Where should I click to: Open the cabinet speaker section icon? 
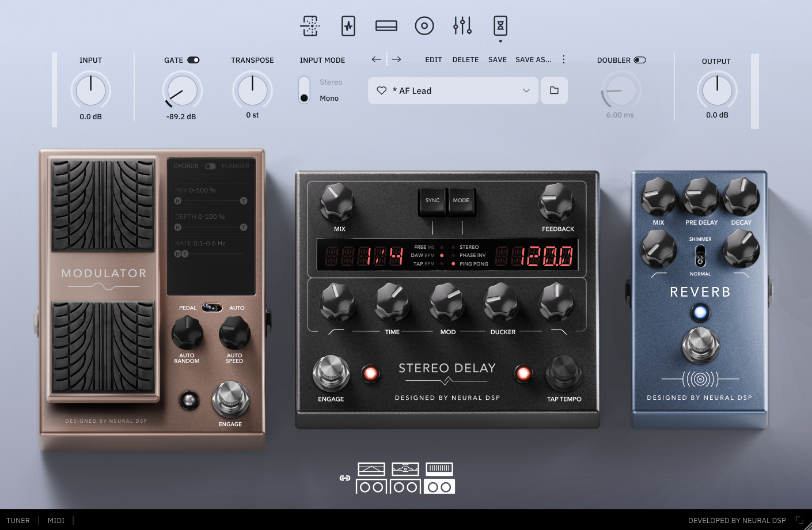click(x=424, y=26)
